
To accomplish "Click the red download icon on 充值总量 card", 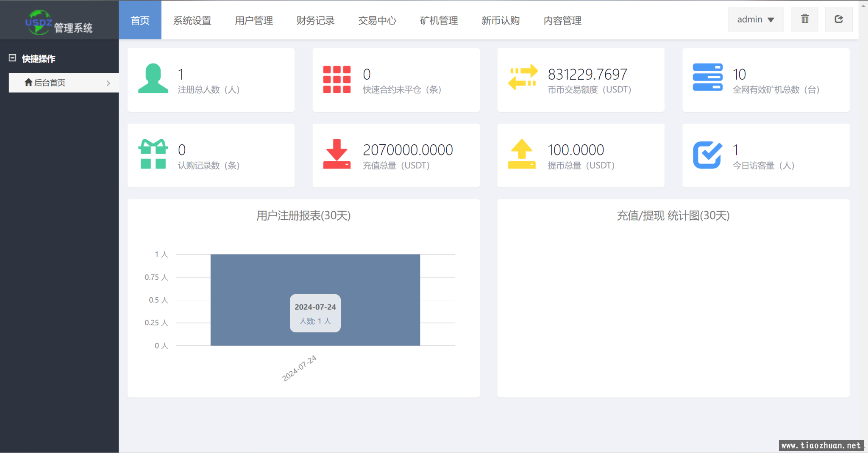I will point(337,155).
